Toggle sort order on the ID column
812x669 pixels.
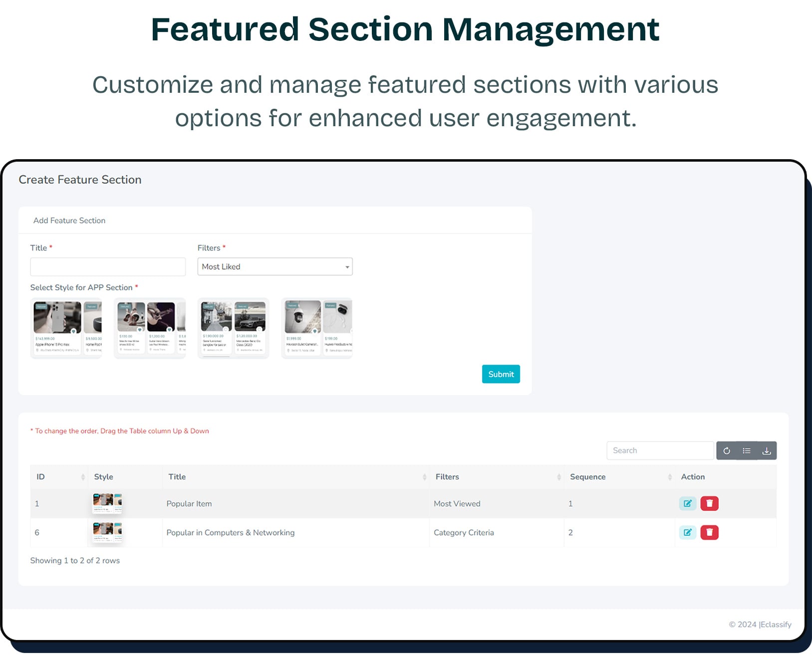(x=83, y=477)
